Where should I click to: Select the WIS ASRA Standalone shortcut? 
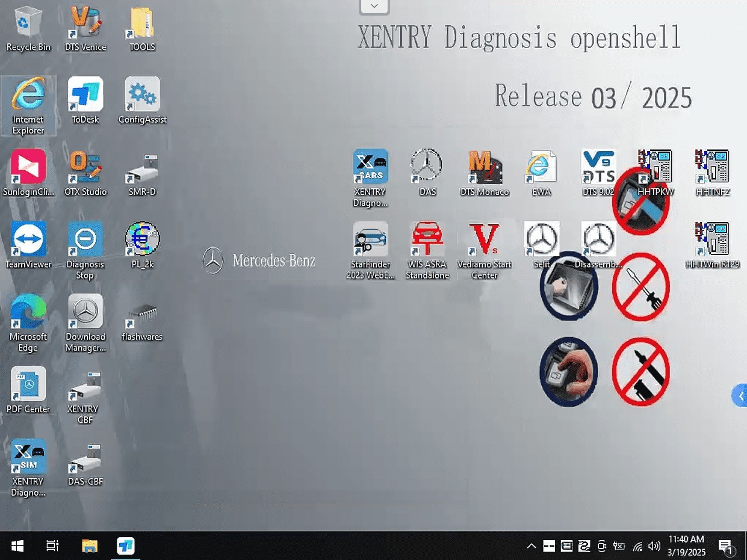pyautogui.click(x=427, y=251)
